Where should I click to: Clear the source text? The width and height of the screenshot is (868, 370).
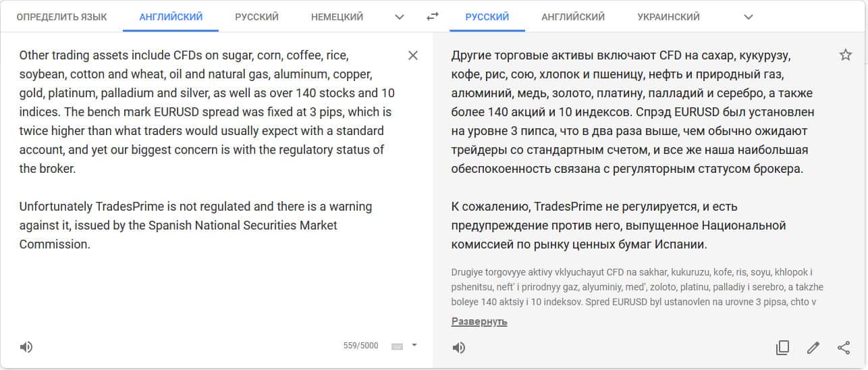[x=413, y=55]
